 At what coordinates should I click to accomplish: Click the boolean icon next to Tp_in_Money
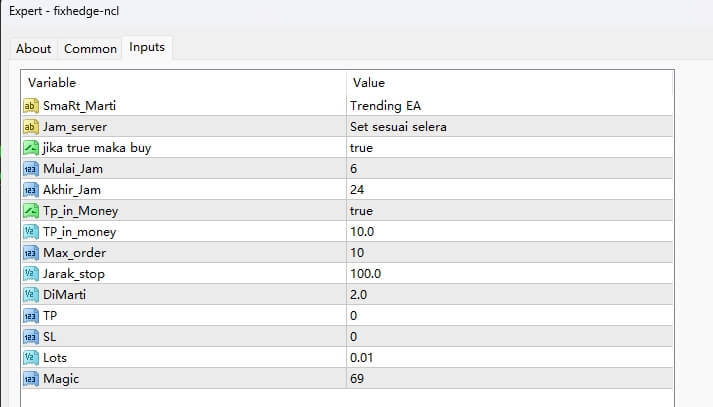(30, 211)
